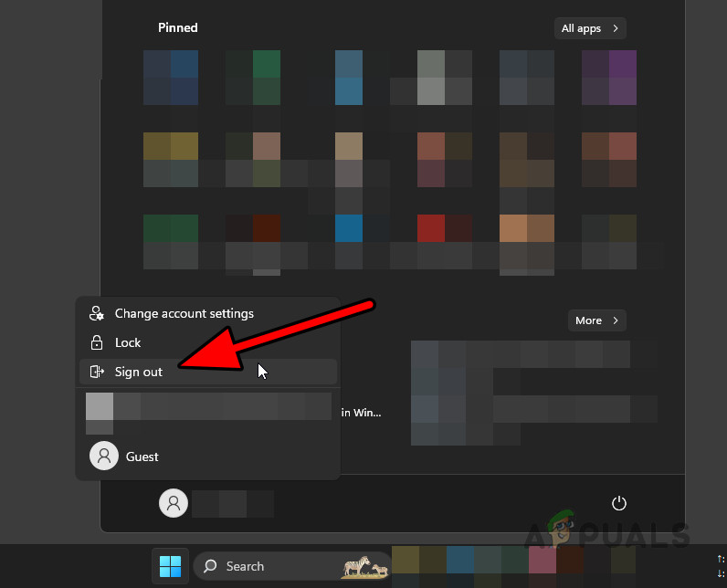Choose Lock from the account menu
Viewport: 727px width, 588px height.
click(208, 343)
